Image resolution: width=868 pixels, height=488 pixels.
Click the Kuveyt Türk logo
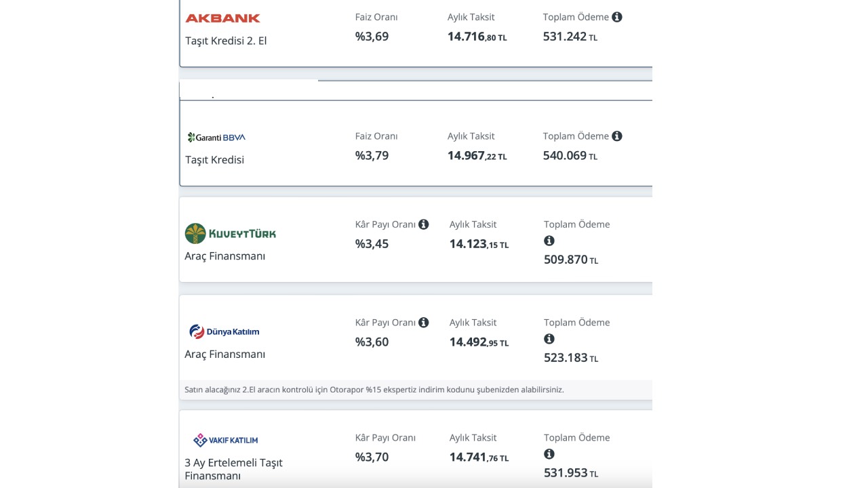231,233
